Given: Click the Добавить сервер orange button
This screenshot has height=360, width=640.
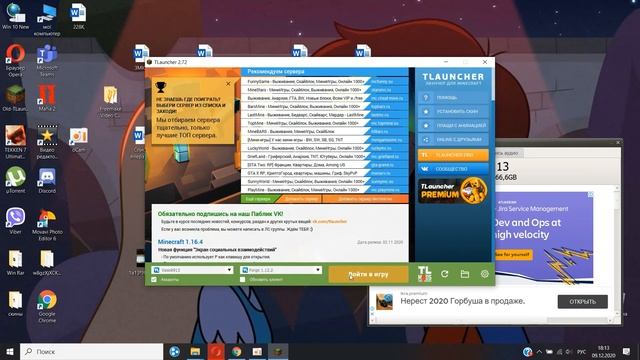Looking at the screenshot, I should point(302,199).
